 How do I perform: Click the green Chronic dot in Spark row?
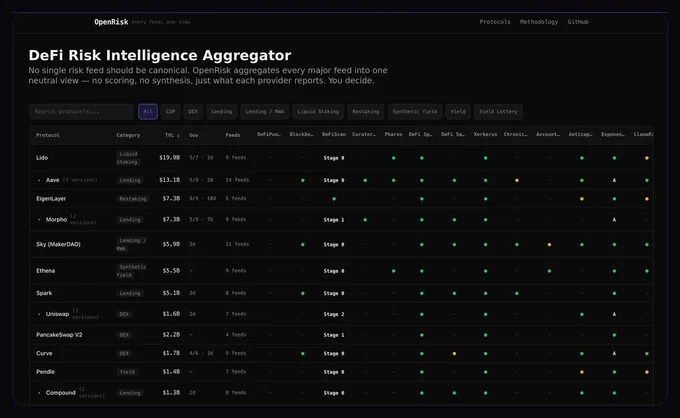tap(517, 293)
